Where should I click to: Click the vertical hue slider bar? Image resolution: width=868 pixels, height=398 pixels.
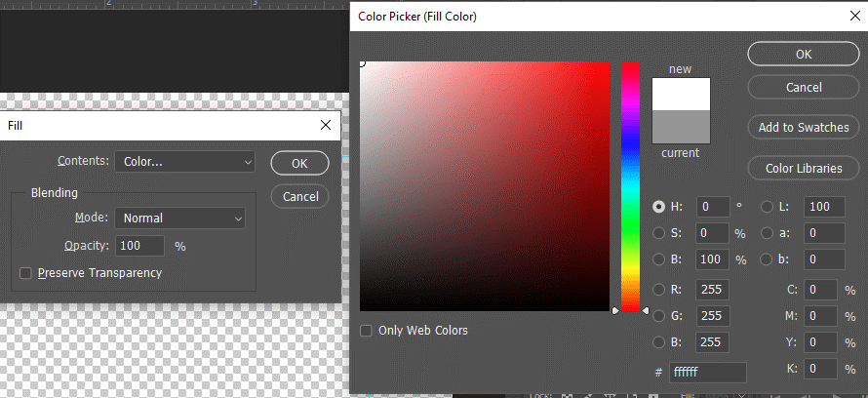pos(630,185)
